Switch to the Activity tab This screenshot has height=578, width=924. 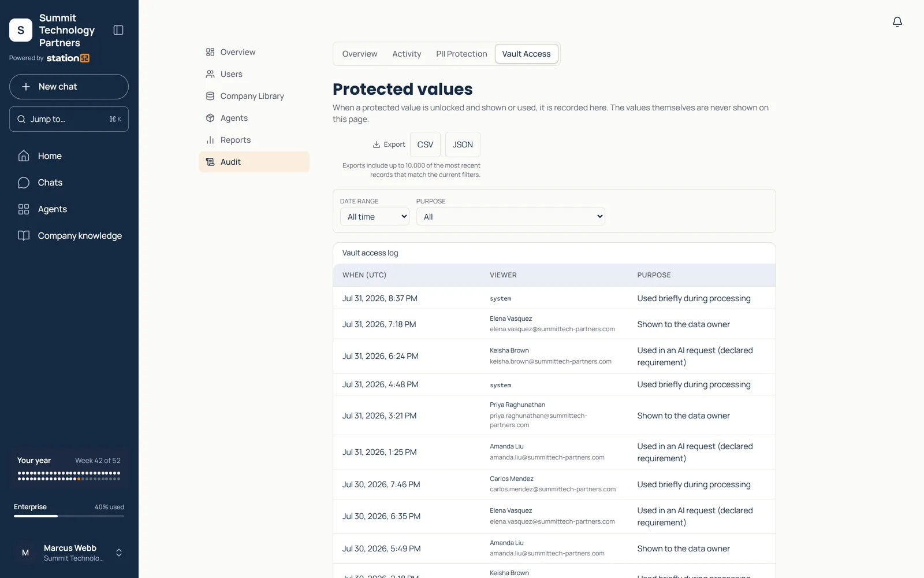click(407, 54)
